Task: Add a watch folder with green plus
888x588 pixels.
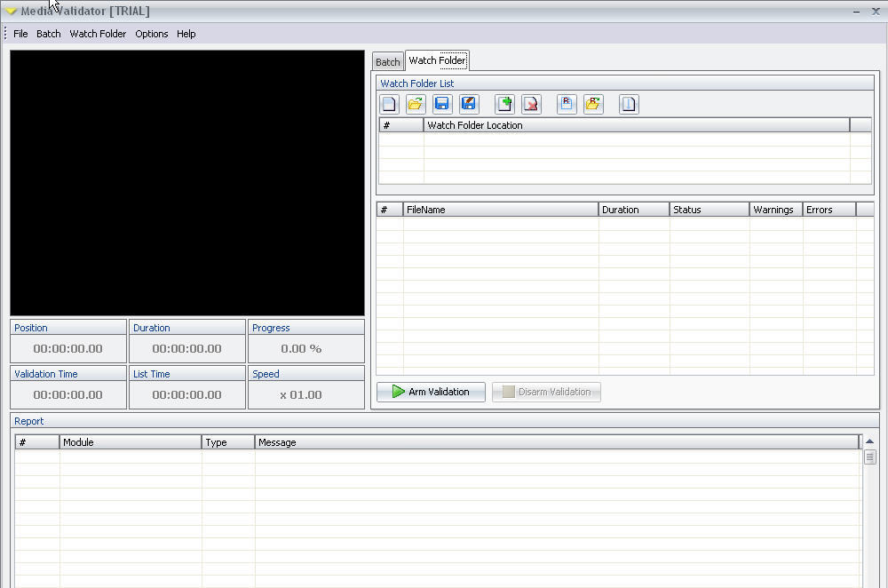Action: click(504, 104)
